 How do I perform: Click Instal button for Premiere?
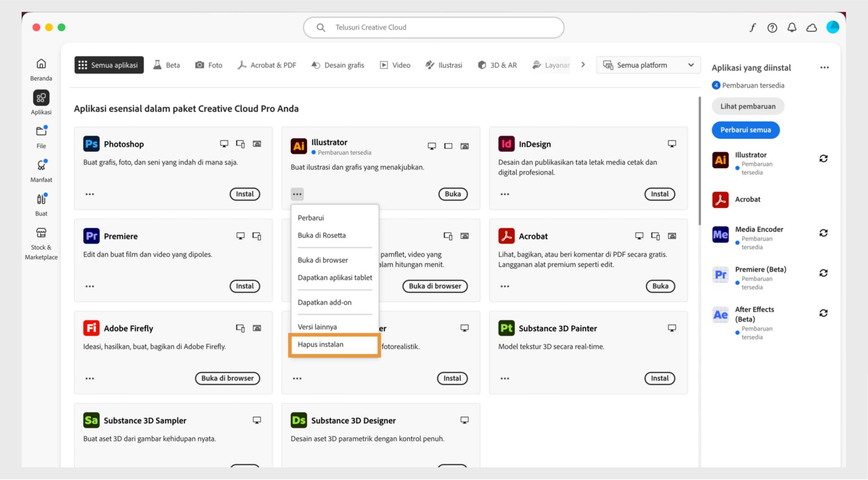pyautogui.click(x=245, y=287)
